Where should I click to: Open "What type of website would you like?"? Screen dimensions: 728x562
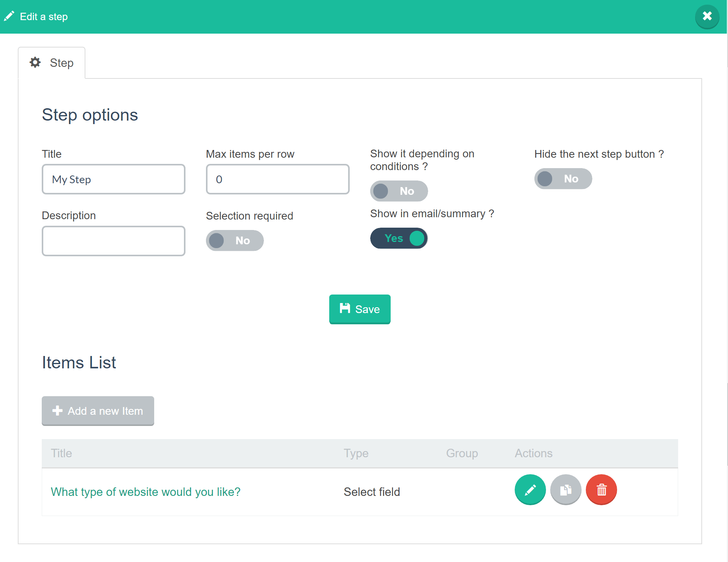coord(146,491)
